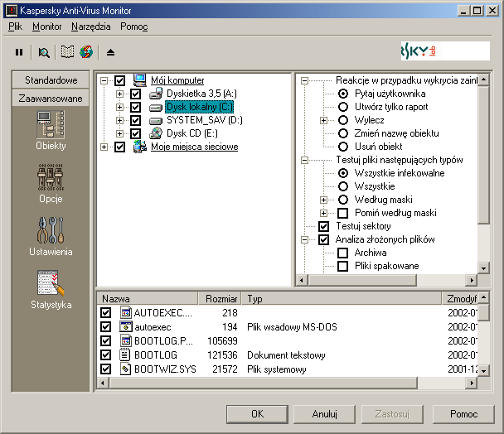Click the Dyskietka 3,5 (A:) floppy icon

[x=156, y=94]
